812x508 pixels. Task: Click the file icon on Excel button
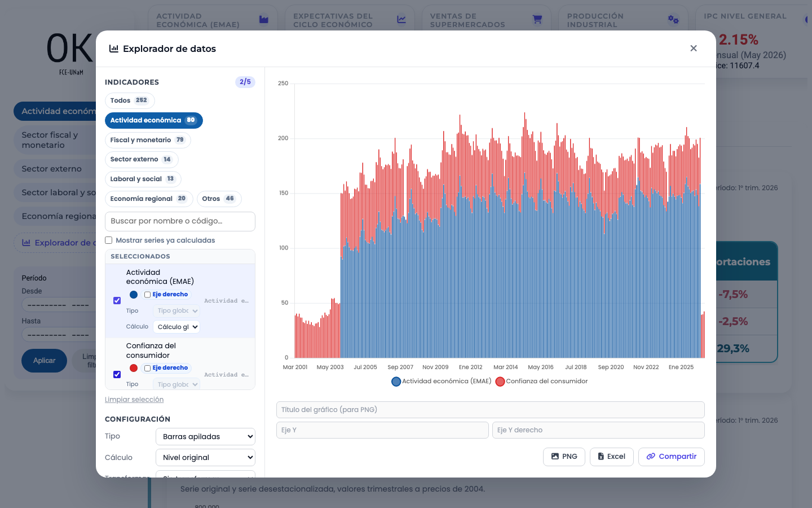[x=601, y=457]
